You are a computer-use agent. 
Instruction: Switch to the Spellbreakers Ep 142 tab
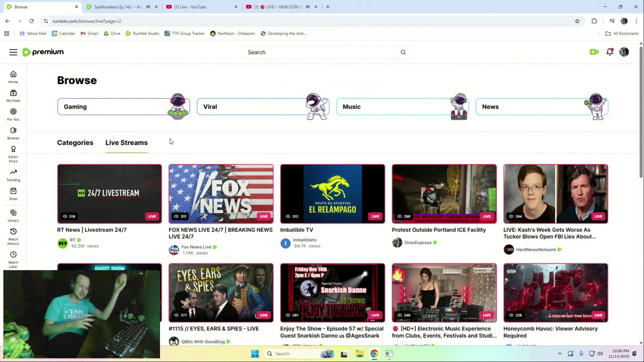tap(122, 7)
